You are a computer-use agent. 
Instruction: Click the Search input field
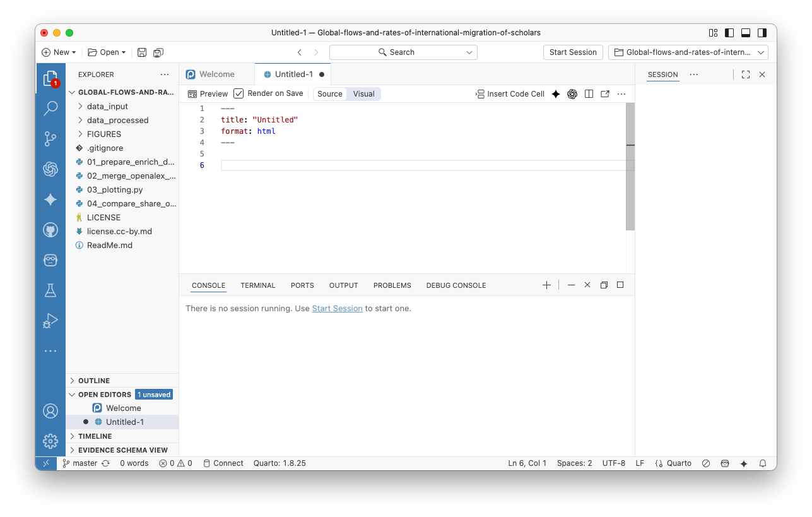pyautogui.click(x=403, y=52)
